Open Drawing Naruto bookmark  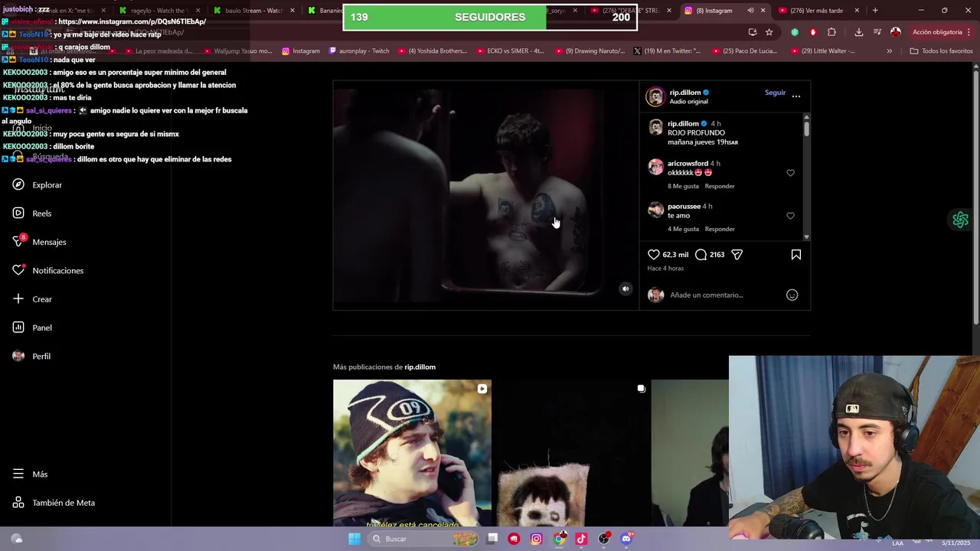point(590,51)
